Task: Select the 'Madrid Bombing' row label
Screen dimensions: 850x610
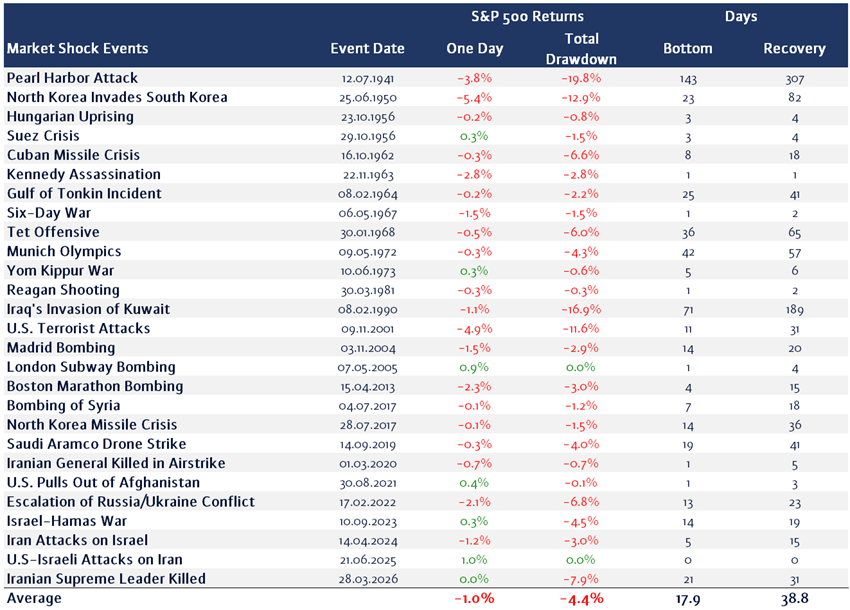Action: pos(61,348)
